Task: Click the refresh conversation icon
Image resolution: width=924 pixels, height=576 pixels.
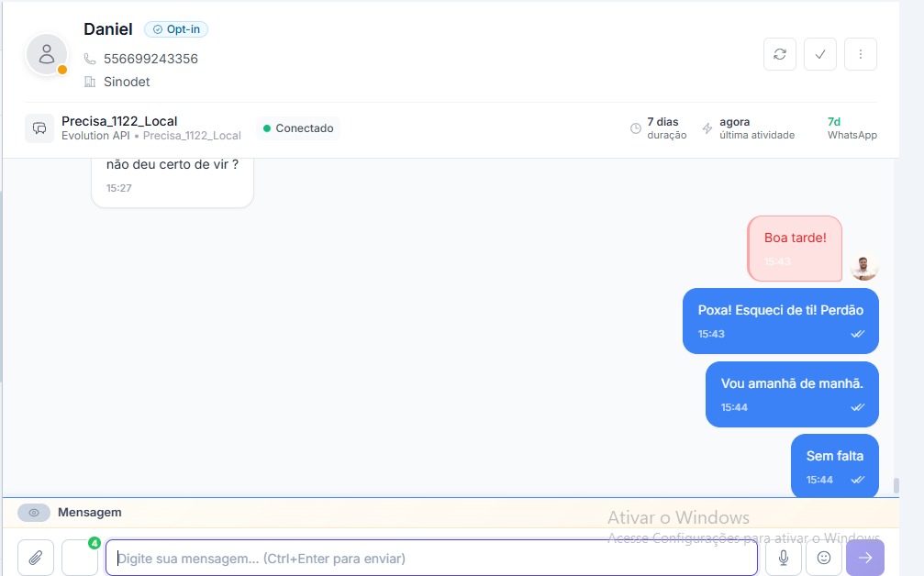Action: pos(779,54)
